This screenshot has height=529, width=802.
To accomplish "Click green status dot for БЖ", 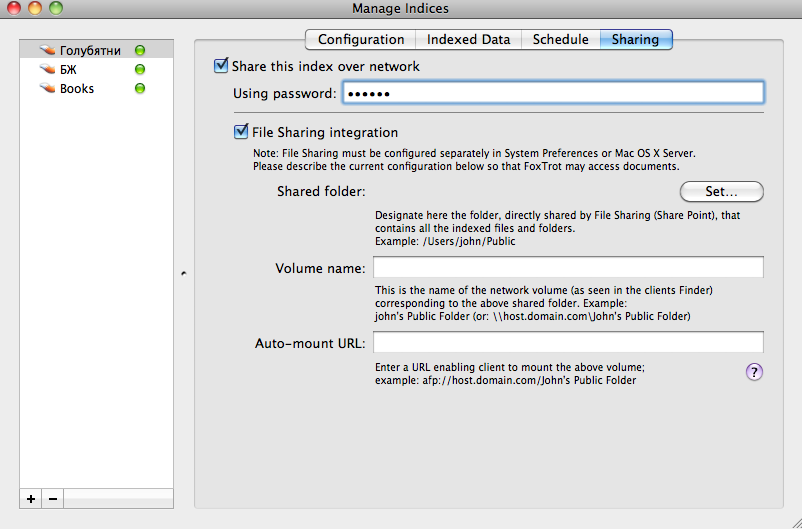I will pyautogui.click(x=140, y=69).
